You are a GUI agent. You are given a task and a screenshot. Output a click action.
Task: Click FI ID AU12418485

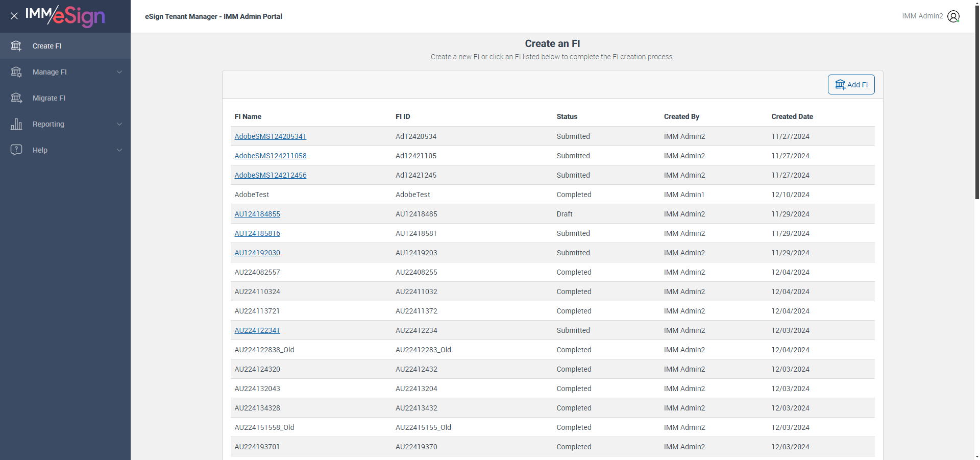[416, 214]
